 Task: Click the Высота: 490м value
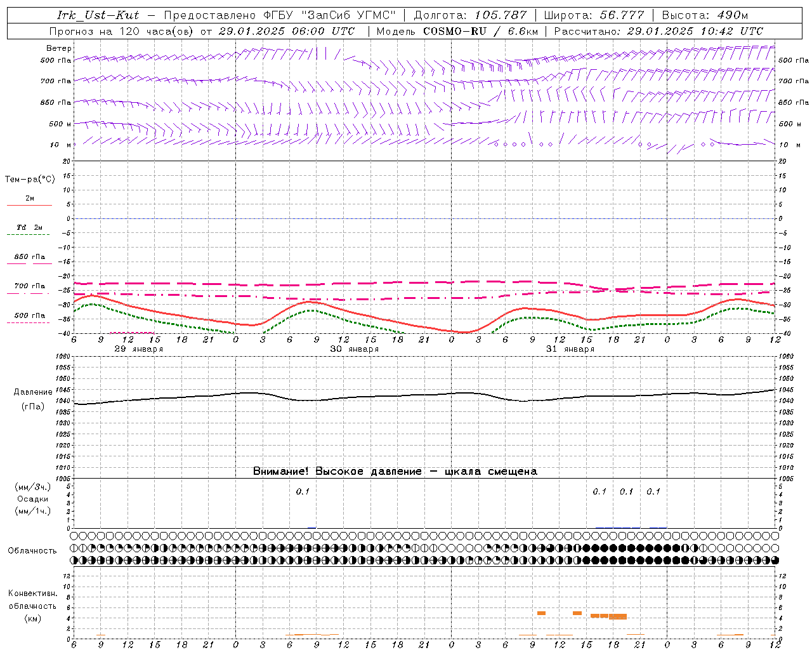point(705,15)
